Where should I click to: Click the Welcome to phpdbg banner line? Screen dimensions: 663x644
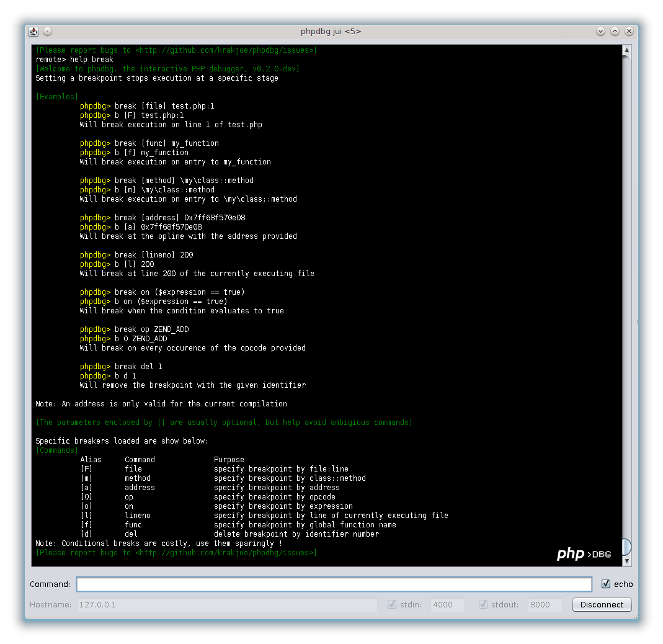click(x=167, y=69)
